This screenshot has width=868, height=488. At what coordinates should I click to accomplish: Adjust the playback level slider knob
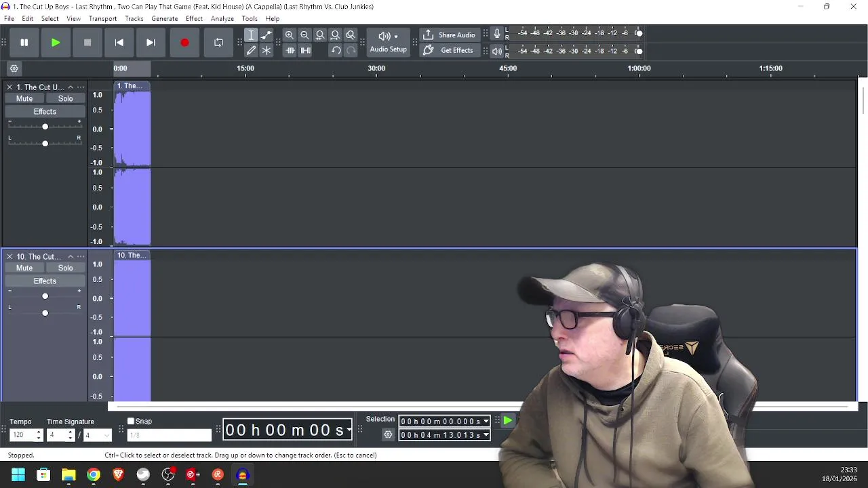[x=639, y=51]
